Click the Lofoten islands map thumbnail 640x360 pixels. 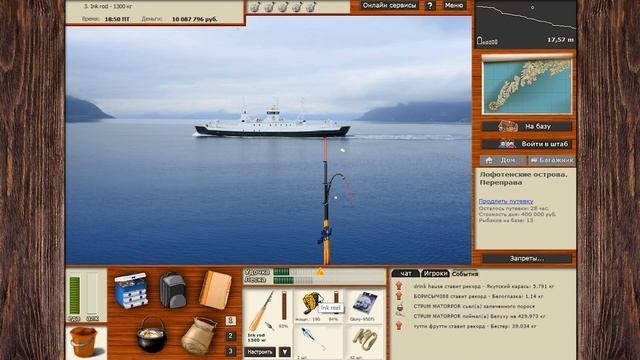pyautogui.click(x=527, y=86)
